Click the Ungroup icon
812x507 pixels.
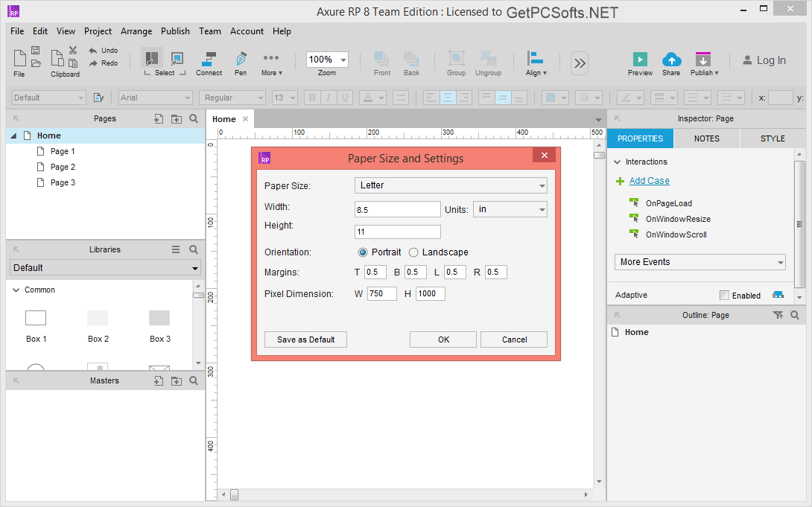click(x=488, y=59)
